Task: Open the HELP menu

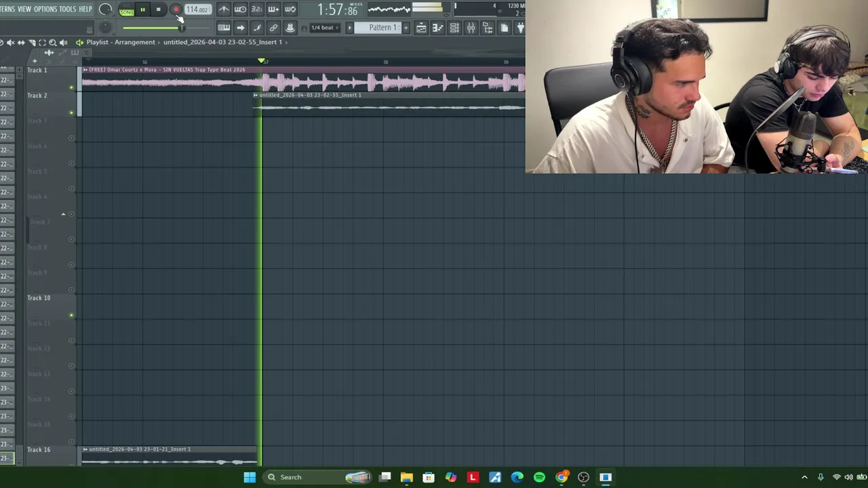Action: point(85,9)
